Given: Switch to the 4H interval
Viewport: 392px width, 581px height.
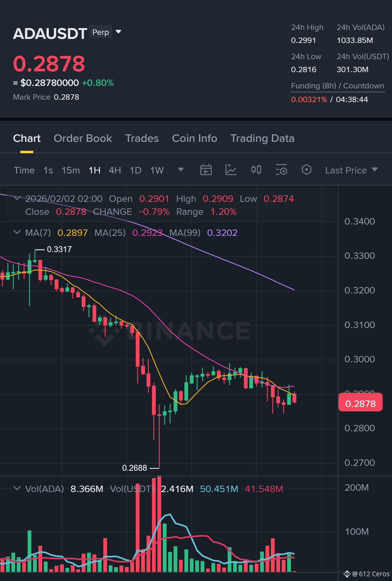Looking at the screenshot, I should click(x=115, y=170).
